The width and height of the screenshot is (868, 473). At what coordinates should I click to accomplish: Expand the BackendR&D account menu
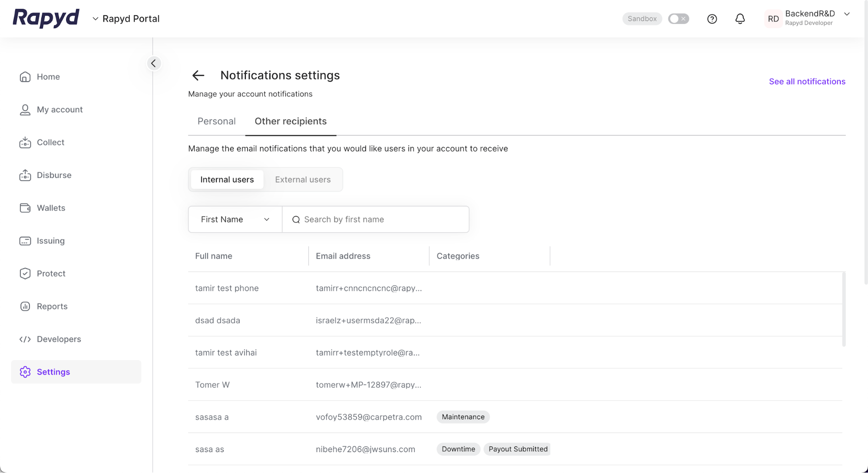(846, 14)
